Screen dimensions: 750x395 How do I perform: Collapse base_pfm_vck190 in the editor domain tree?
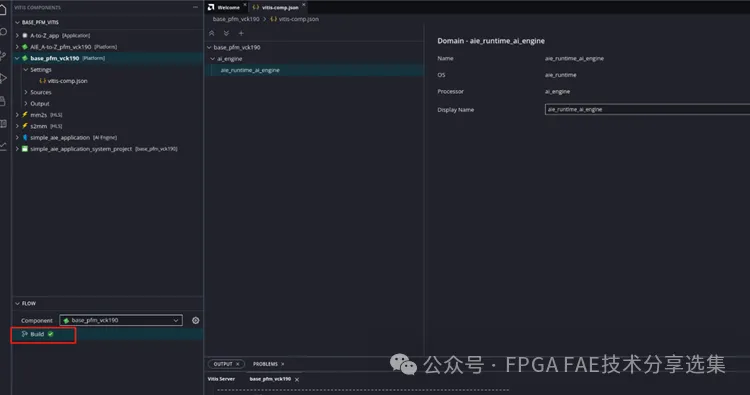(209, 47)
